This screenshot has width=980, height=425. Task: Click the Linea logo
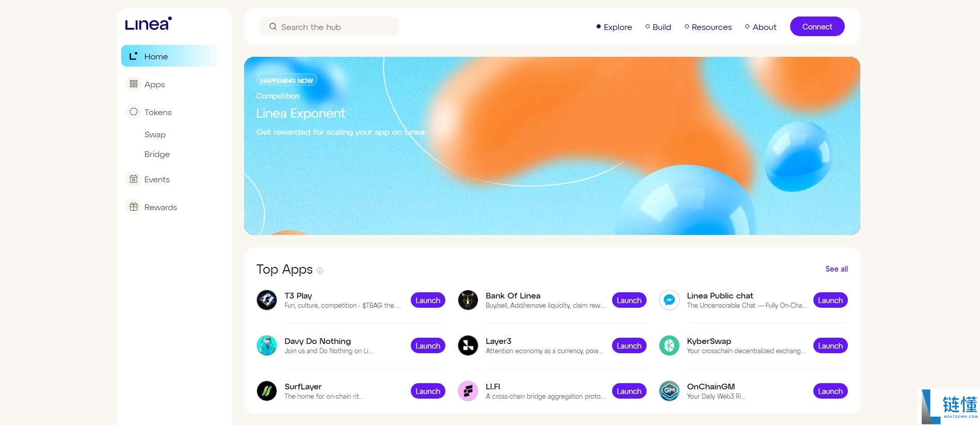(x=148, y=24)
